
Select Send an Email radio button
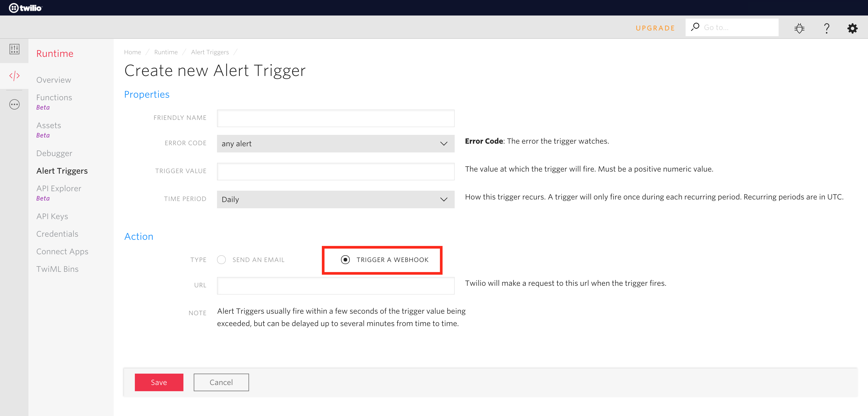221,260
